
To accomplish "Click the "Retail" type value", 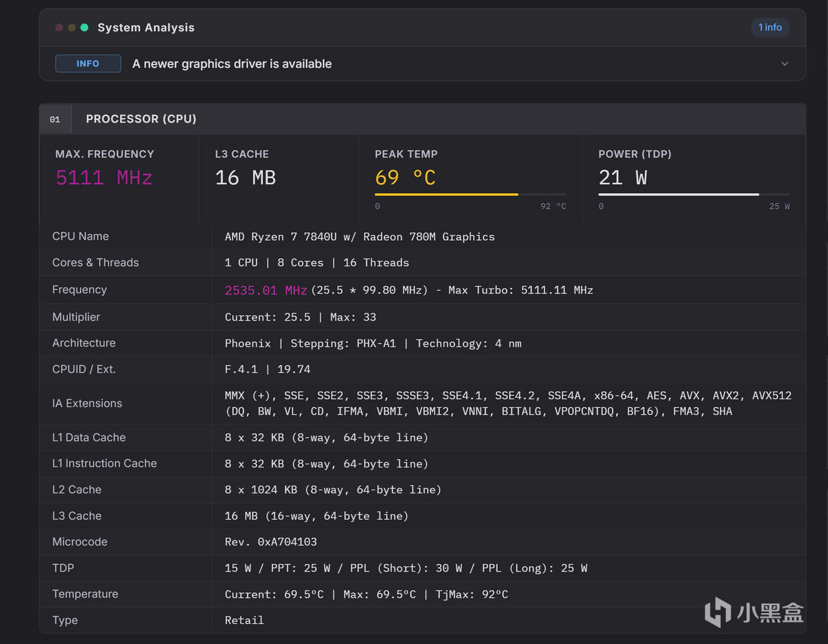I will click(244, 621).
